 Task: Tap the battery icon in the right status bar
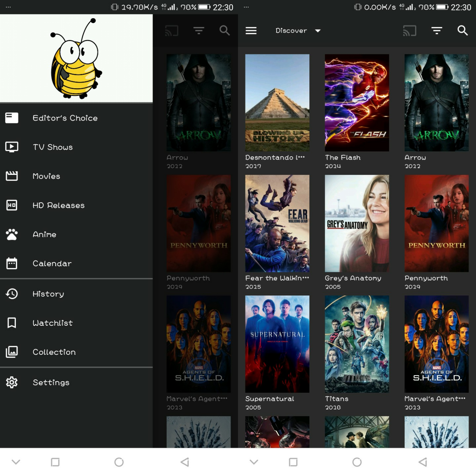tap(442, 7)
